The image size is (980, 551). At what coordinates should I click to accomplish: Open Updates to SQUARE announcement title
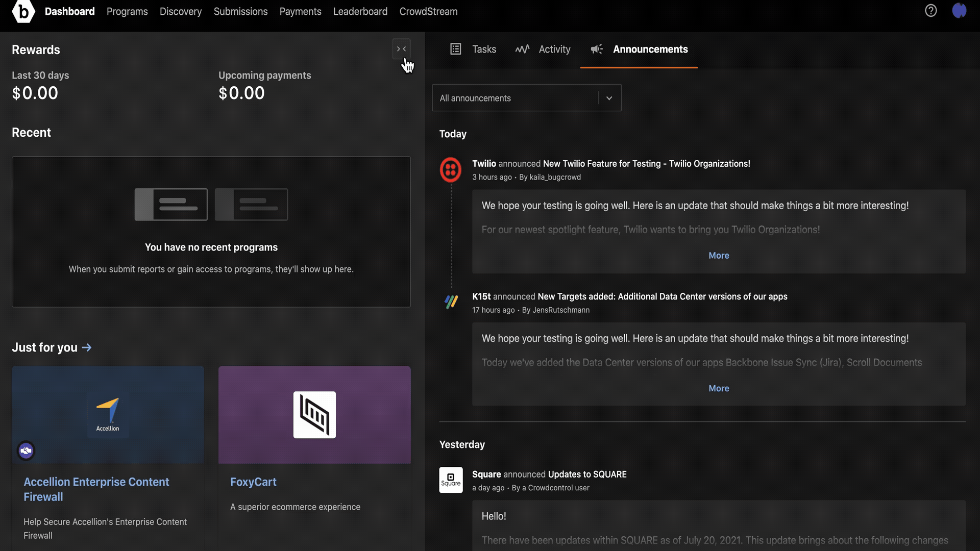tap(587, 474)
